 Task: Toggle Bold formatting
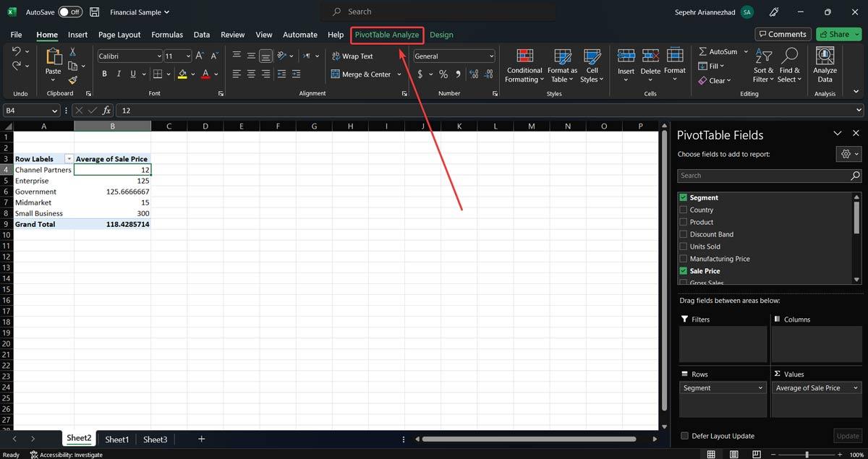pos(104,74)
